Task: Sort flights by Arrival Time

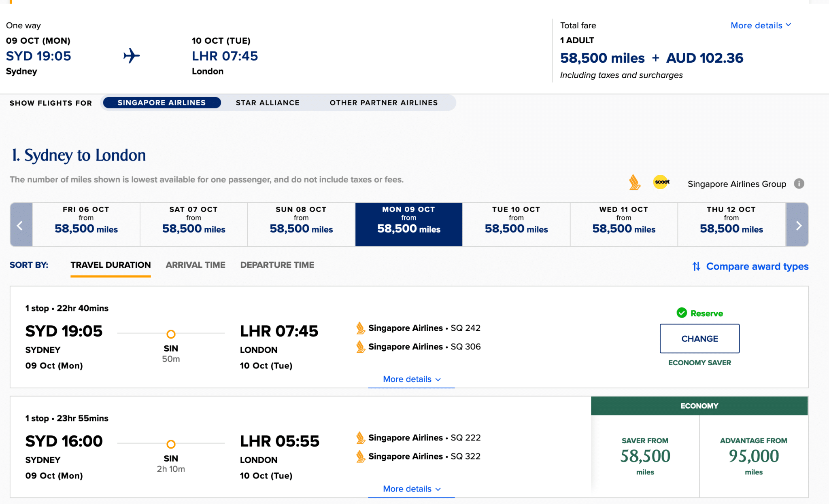Action: [x=195, y=265]
